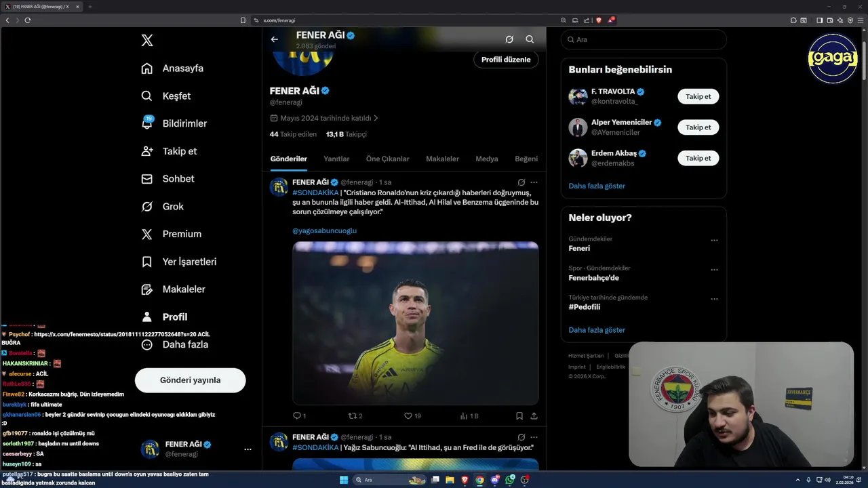The image size is (868, 488).
Task: Switch to Öne Çıkanlar tab
Action: point(388,159)
